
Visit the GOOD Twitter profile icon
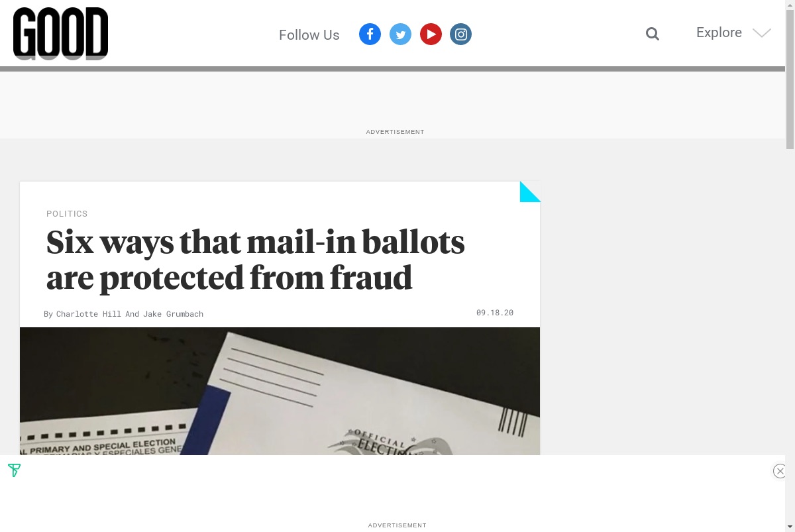(x=400, y=34)
